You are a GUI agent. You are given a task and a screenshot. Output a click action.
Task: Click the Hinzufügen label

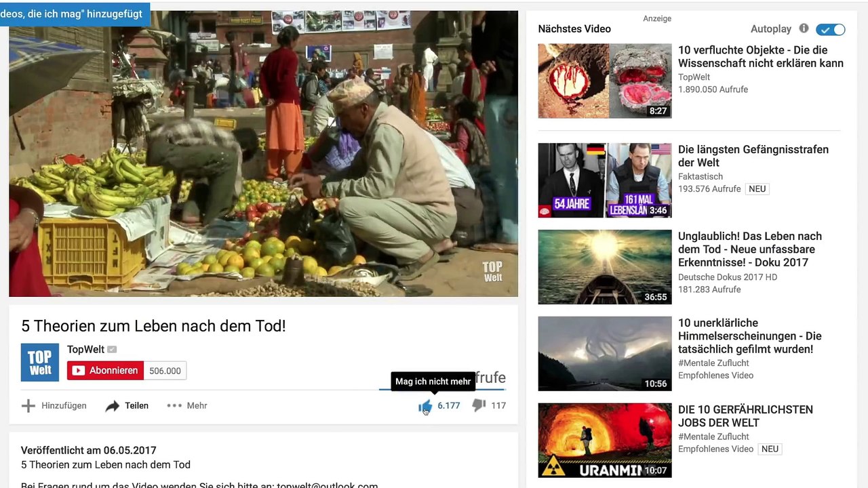pyautogui.click(x=64, y=405)
